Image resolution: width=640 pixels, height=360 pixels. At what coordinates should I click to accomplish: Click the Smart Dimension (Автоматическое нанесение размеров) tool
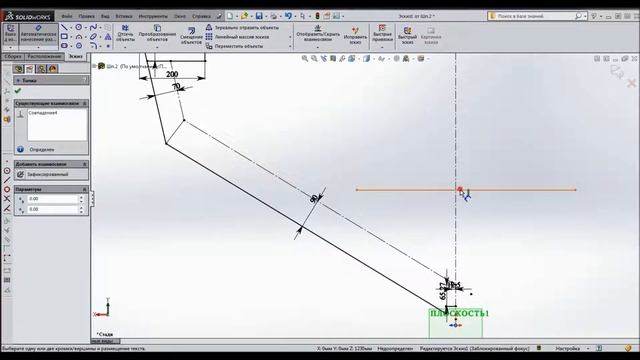pyautogui.click(x=38, y=33)
